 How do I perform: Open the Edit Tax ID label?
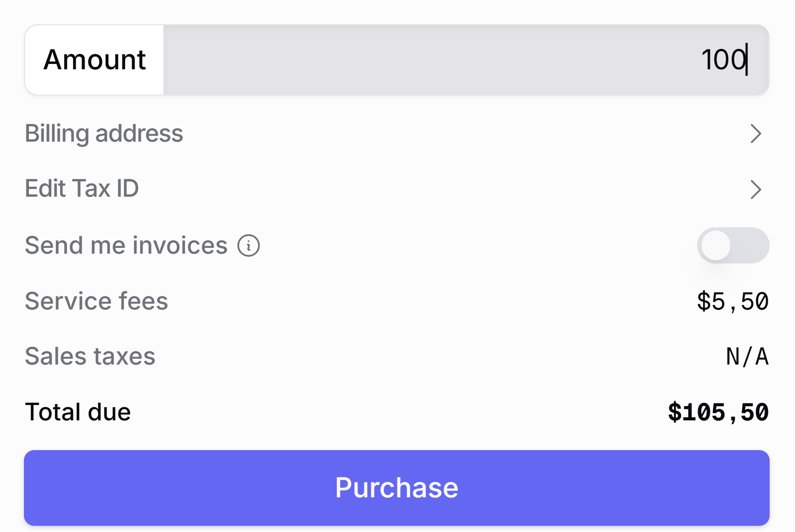pyautogui.click(x=82, y=189)
